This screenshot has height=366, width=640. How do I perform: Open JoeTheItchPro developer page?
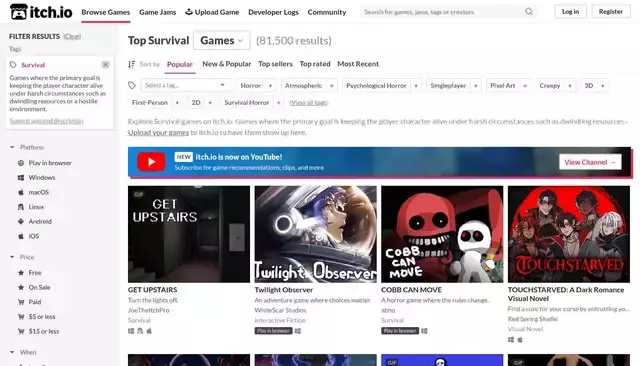pos(149,310)
